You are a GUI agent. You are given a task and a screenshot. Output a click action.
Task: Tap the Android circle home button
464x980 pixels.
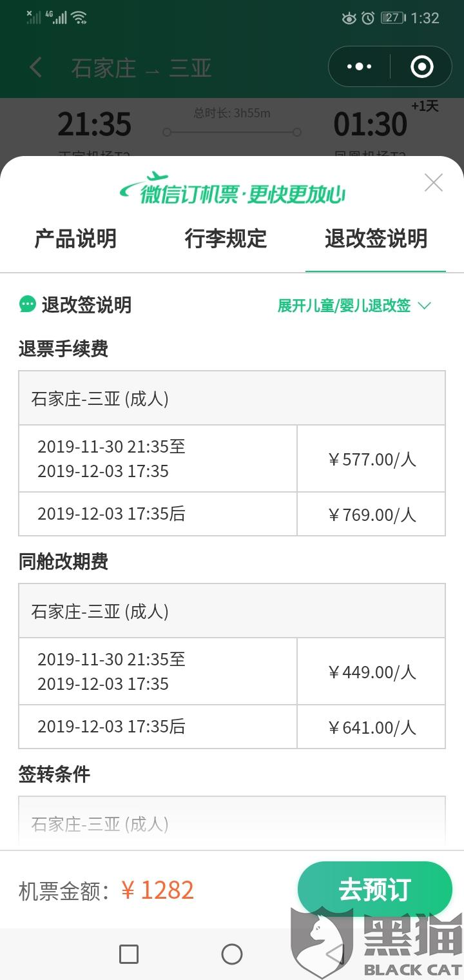(x=232, y=954)
